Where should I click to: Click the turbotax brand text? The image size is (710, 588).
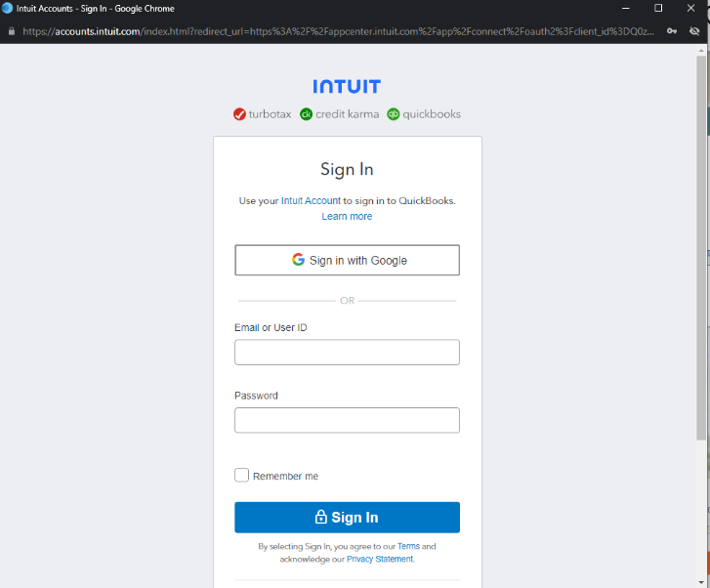[x=270, y=114]
